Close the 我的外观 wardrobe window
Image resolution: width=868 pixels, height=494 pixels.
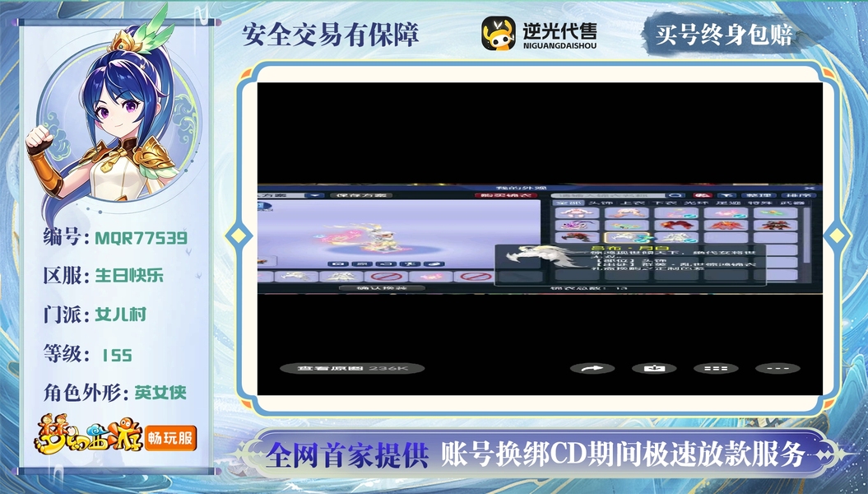tap(810, 189)
